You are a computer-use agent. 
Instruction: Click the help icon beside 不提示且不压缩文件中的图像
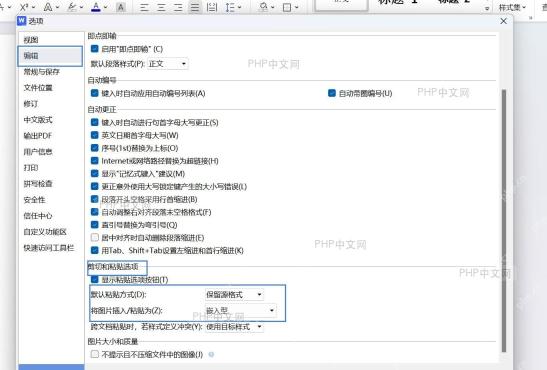point(211,354)
